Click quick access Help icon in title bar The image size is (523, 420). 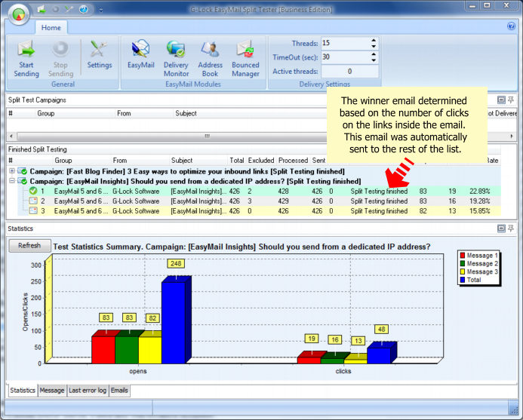click(83, 9)
